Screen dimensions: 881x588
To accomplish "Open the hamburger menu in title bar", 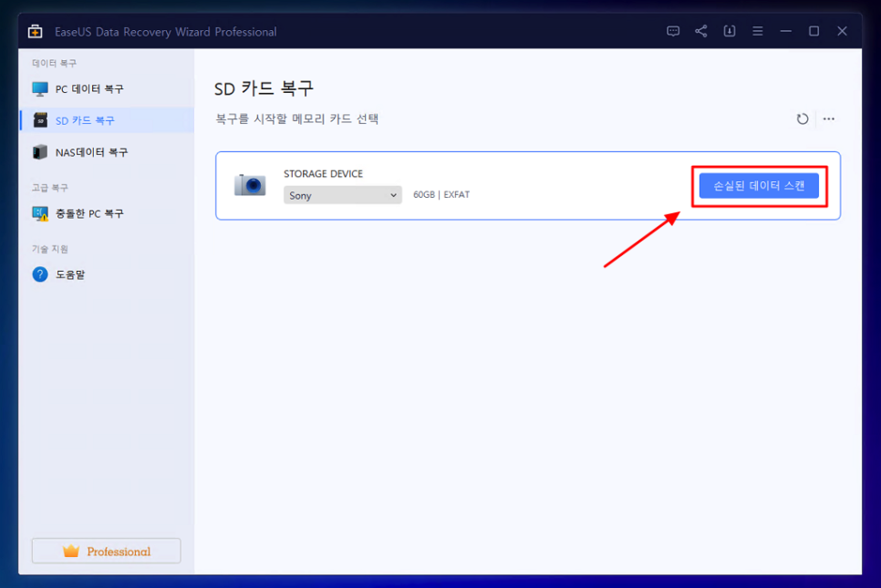I will tap(757, 31).
